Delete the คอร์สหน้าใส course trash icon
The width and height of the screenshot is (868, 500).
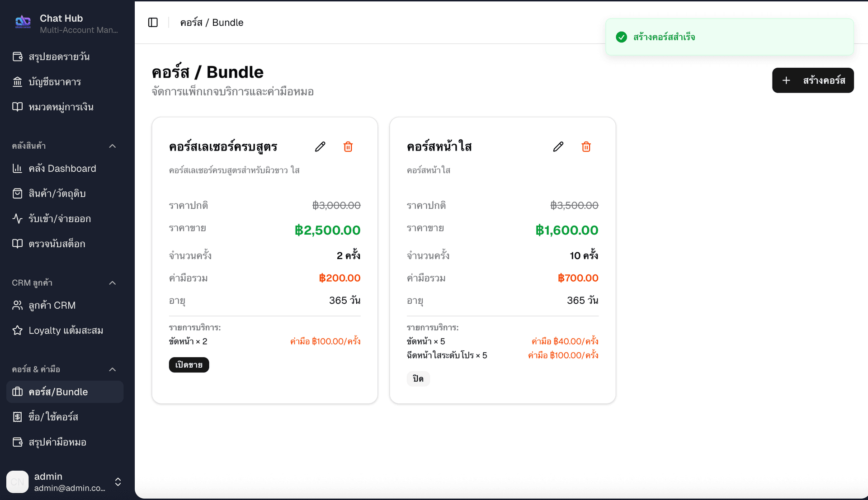pyautogui.click(x=586, y=146)
